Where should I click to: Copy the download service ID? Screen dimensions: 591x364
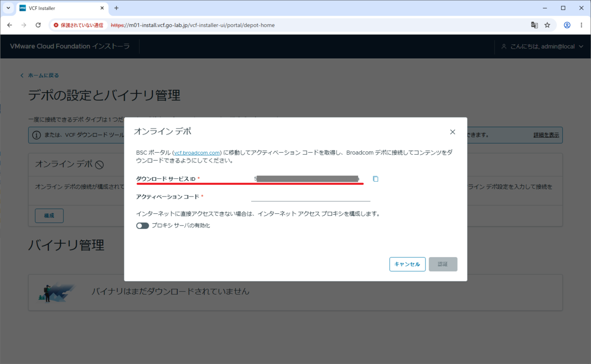click(376, 179)
